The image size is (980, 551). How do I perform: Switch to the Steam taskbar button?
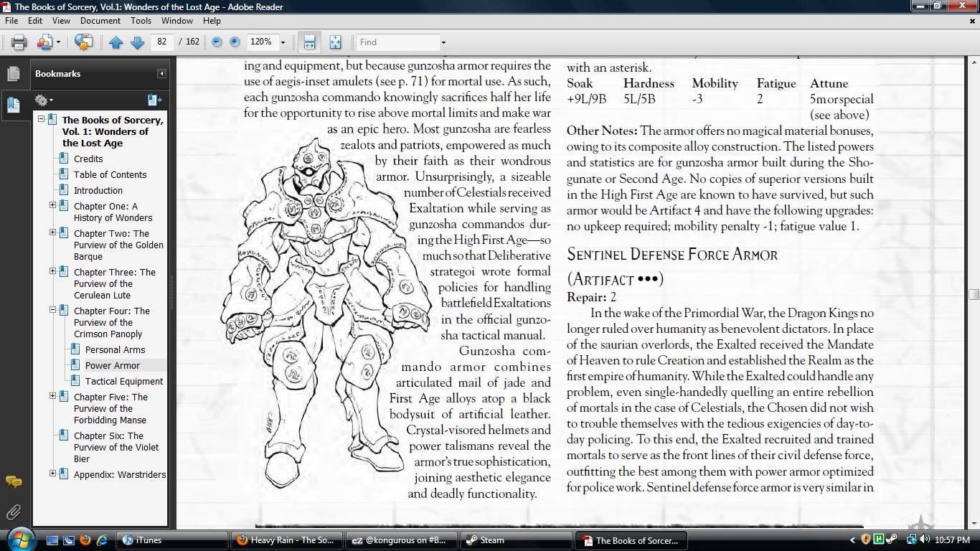click(516, 540)
